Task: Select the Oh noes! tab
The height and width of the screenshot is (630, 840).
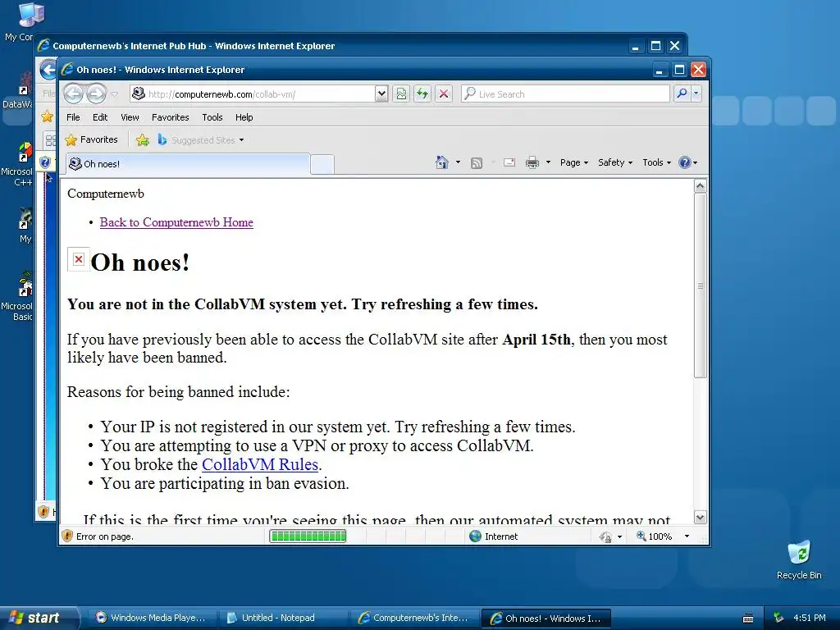Action: pyautogui.click(x=188, y=164)
